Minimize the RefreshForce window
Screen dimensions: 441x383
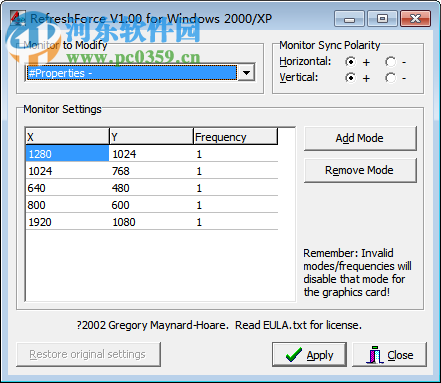tap(349, 19)
